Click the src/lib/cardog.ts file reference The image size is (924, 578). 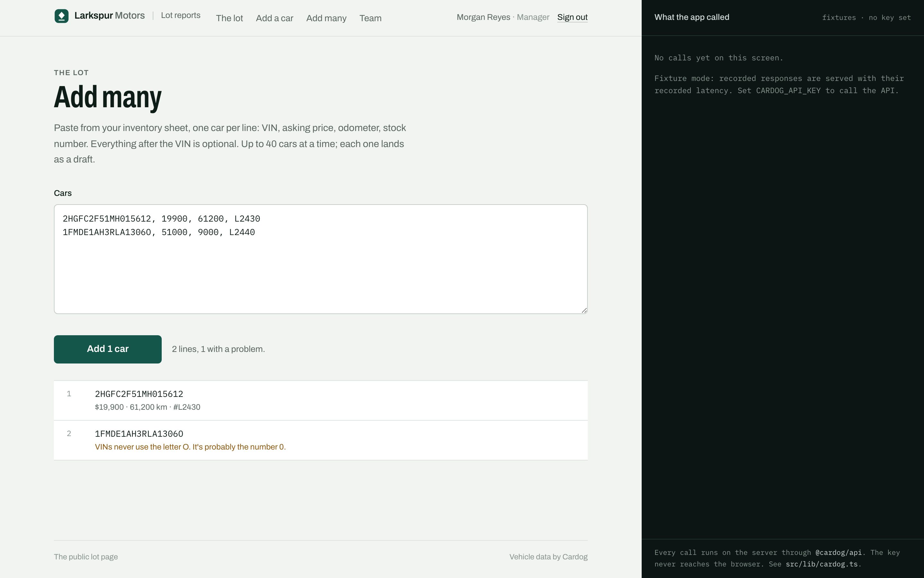coord(822,564)
